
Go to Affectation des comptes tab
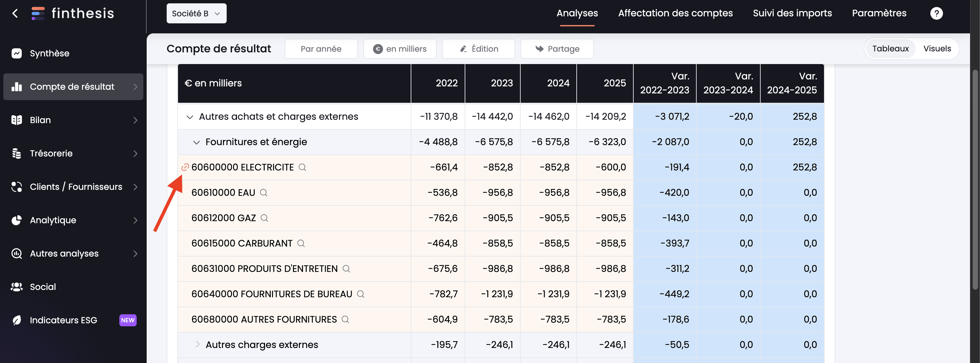pos(675,13)
